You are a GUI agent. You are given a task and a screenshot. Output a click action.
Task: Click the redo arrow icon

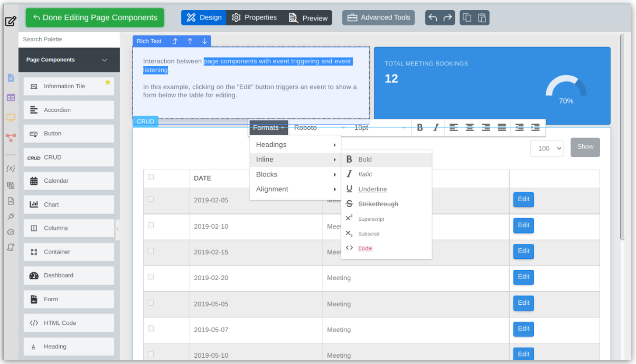pos(447,17)
